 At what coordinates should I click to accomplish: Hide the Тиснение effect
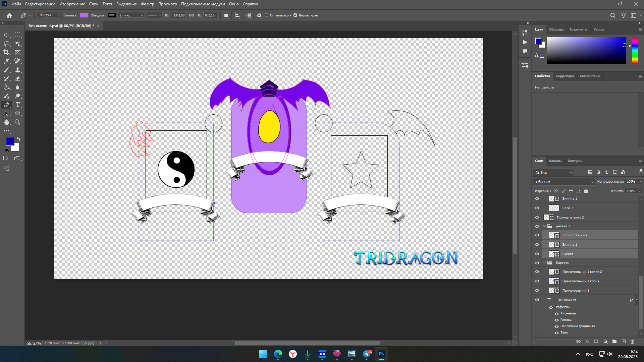(556, 314)
